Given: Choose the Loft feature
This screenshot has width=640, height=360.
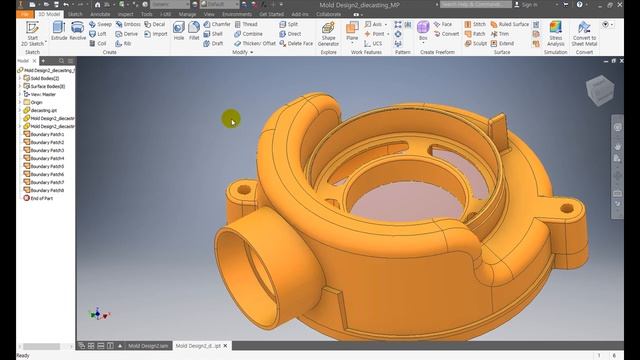Looking at the screenshot, I should [x=98, y=34].
